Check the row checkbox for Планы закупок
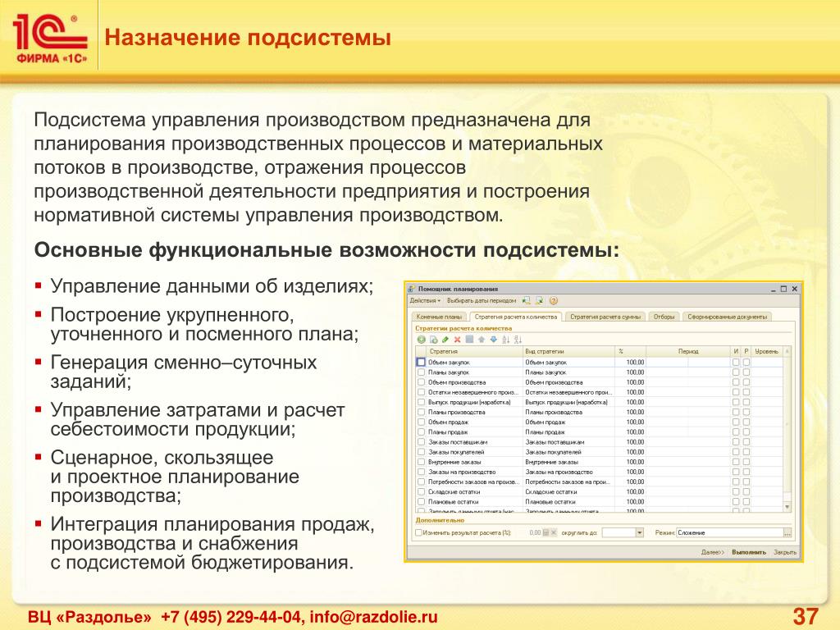The width and height of the screenshot is (840, 630). tap(421, 372)
